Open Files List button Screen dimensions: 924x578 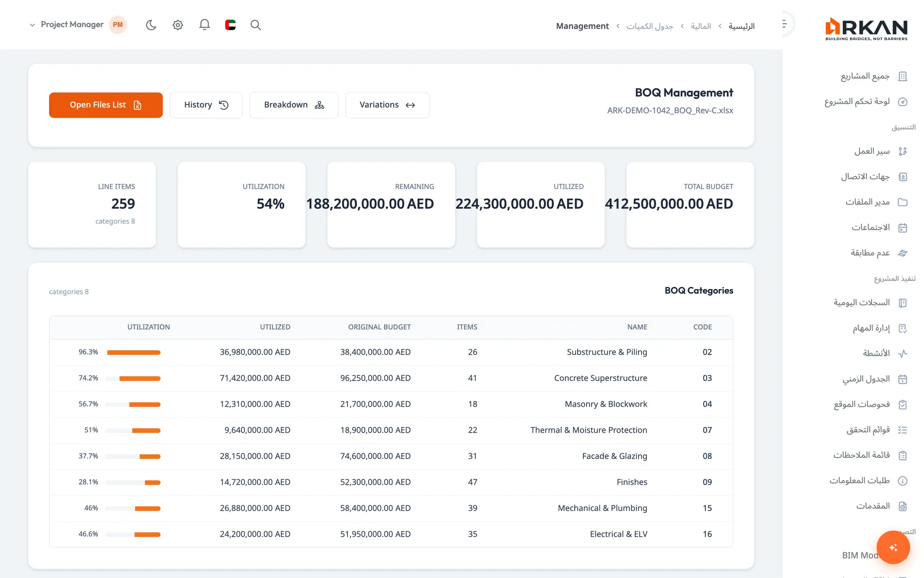pos(106,105)
